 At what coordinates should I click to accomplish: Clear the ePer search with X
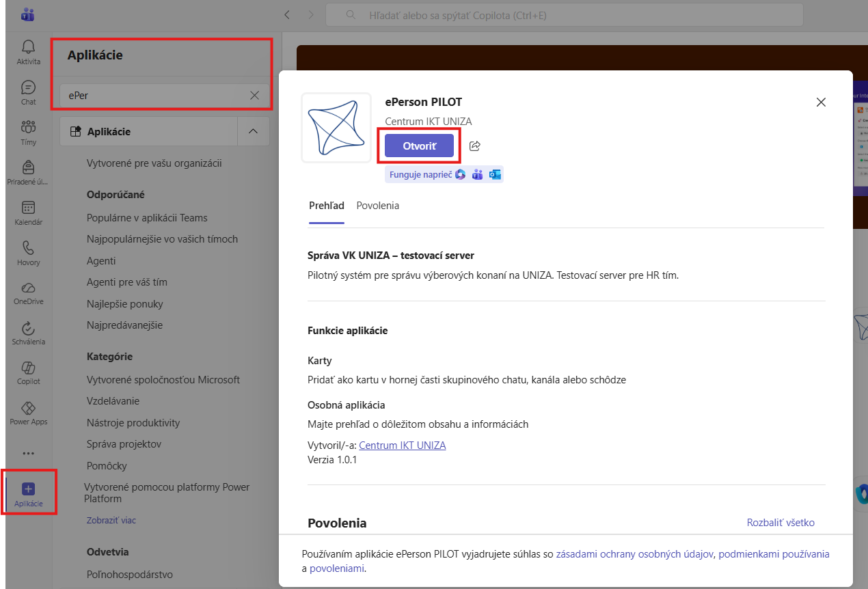coord(254,96)
